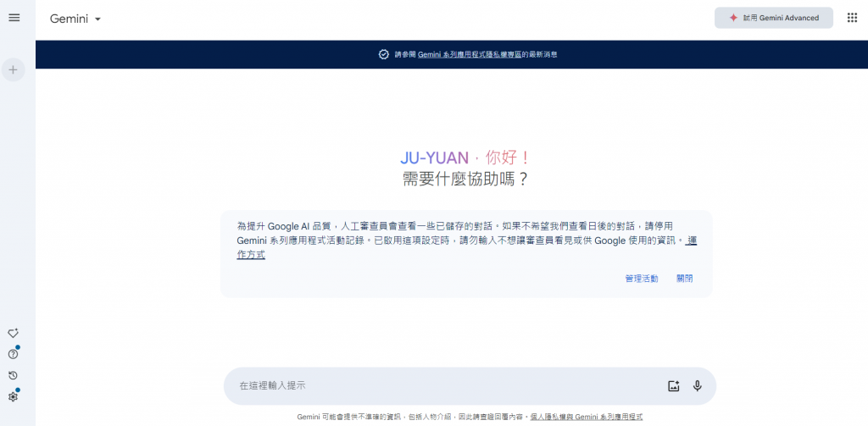Screen dimensions: 868x426
Task: Upload an image using the image icon
Action: (673, 386)
